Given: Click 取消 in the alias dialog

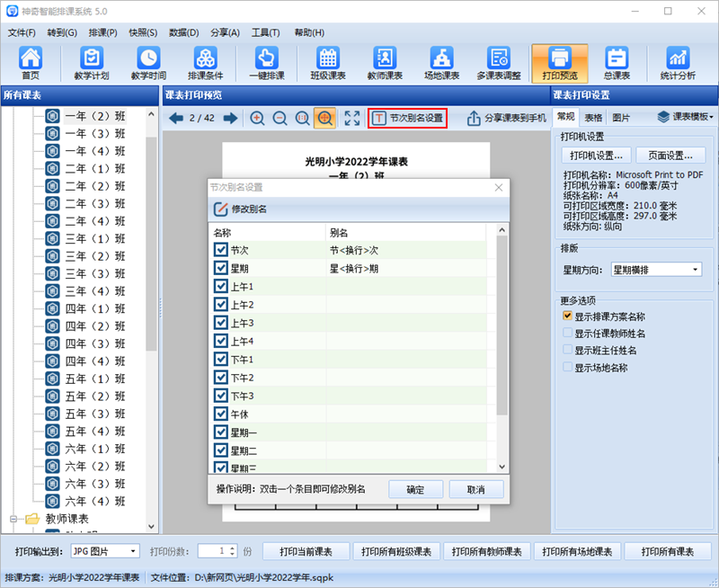Looking at the screenshot, I should click(x=476, y=489).
